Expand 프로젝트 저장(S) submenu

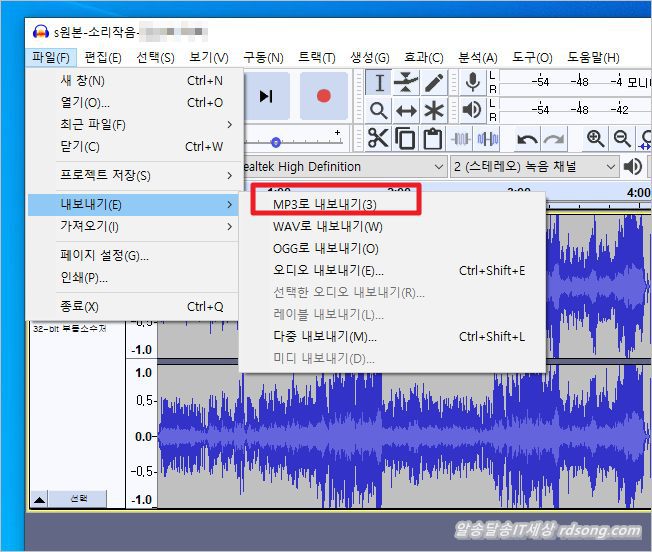(133, 175)
